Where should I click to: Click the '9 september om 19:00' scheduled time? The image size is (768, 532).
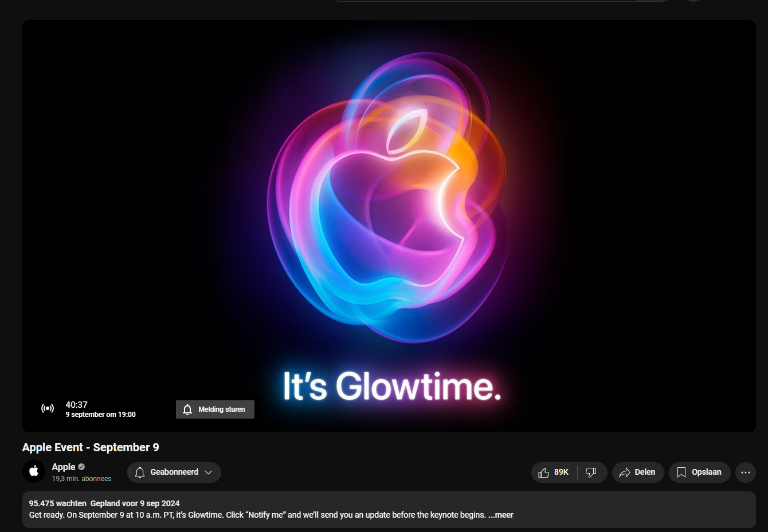tap(100, 415)
